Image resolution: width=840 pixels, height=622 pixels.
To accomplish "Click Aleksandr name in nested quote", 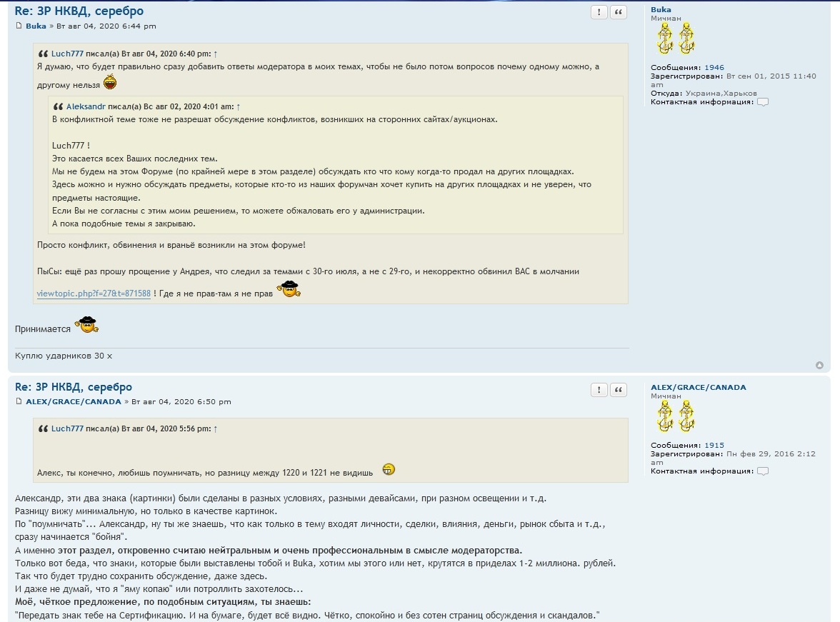I will pos(86,106).
